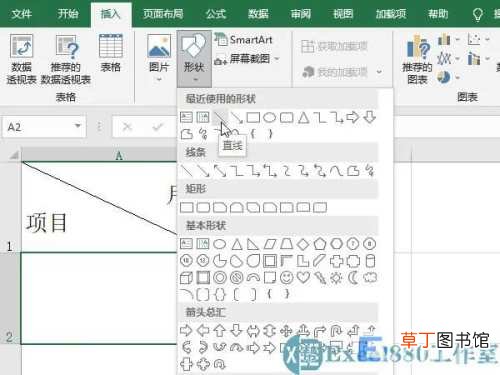Confirm formula bar entry with checkmark
The height and width of the screenshot is (375, 500).
tap(157, 127)
